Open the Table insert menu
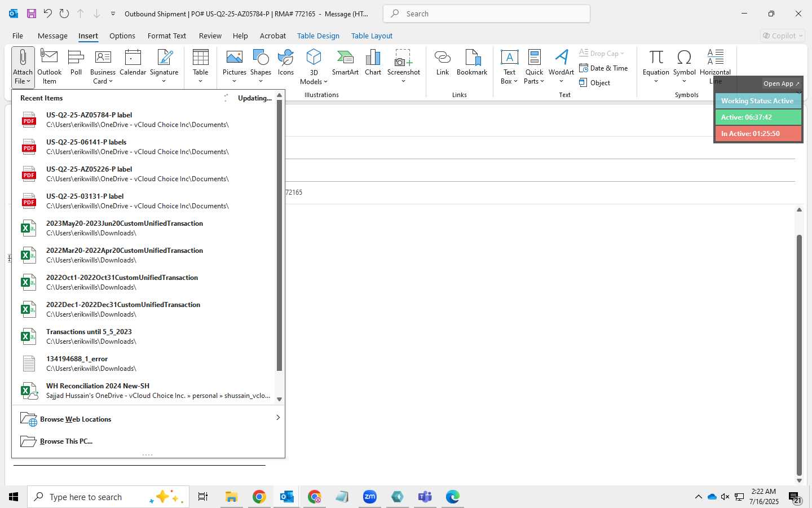This screenshot has height=508, width=812. click(201, 67)
